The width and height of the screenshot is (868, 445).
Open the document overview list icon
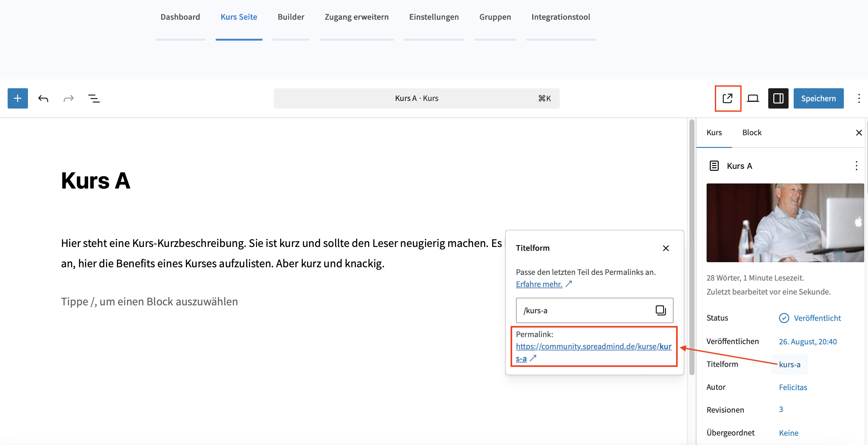(94, 98)
